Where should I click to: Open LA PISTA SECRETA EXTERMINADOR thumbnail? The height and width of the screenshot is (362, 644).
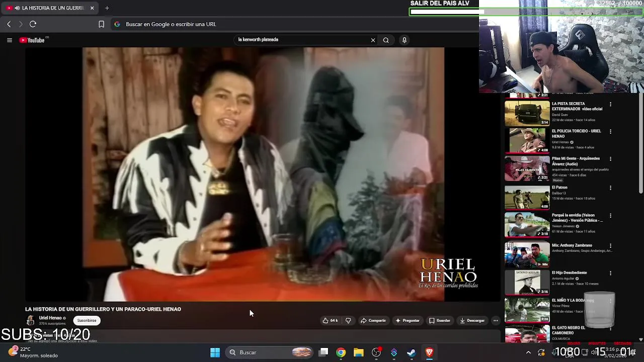point(527,113)
